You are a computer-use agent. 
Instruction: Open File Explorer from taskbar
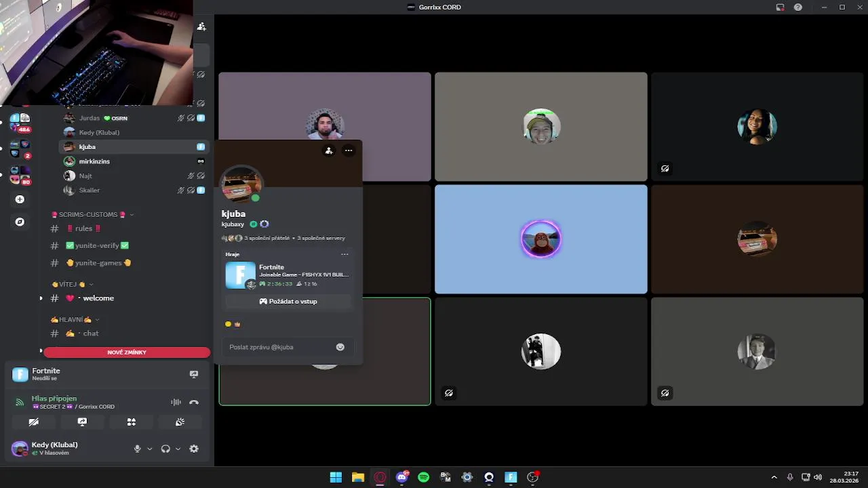click(x=357, y=477)
